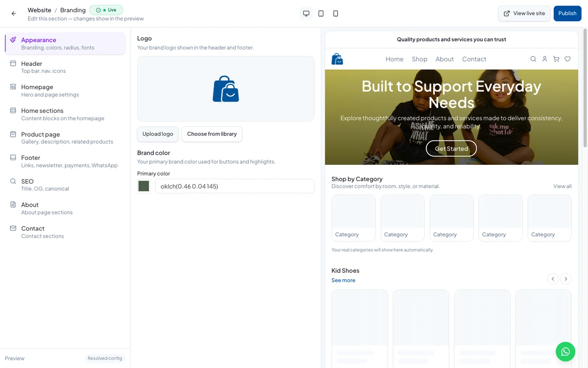Click the Resolved config badge
The height and width of the screenshot is (368, 588).
(x=105, y=358)
